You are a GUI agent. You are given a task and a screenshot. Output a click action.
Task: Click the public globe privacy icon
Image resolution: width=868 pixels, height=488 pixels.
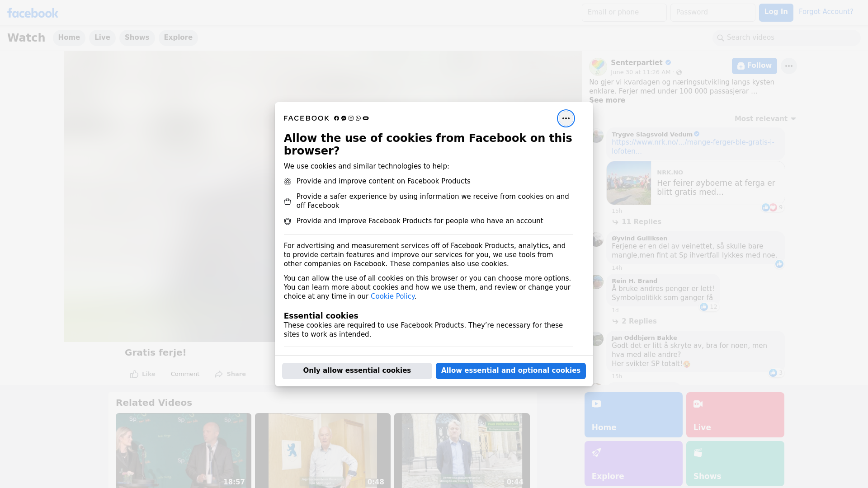pyautogui.click(x=679, y=72)
